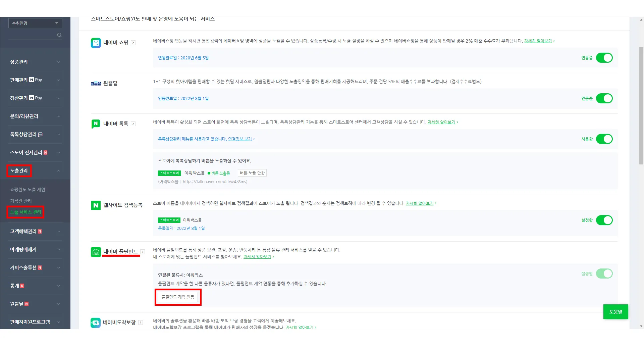Open 자세히 알아보기 link for 네이버 톡톡
This screenshot has height=346, width=644.
click(x=441, y=122)
